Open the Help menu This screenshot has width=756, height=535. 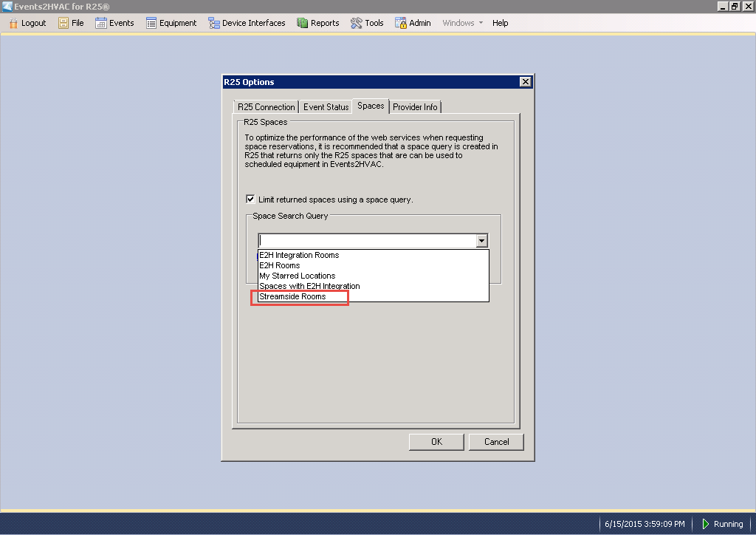(500, 23)
